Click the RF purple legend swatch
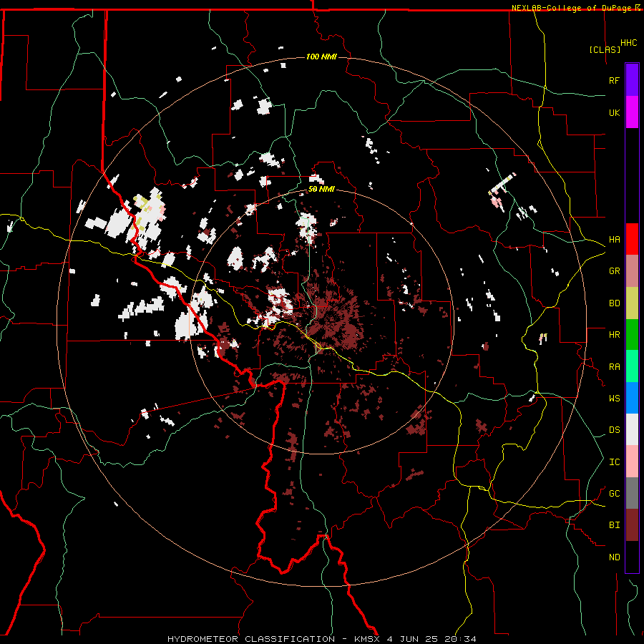The width and height of the screenshot is (644, 644). click(x=632, y=80)
